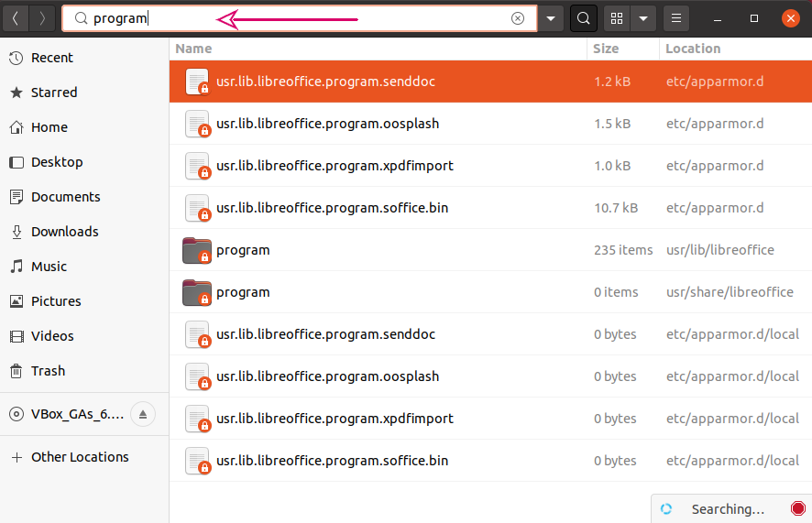
Task: Open Downloads in the sidebar
Action: 84,231
